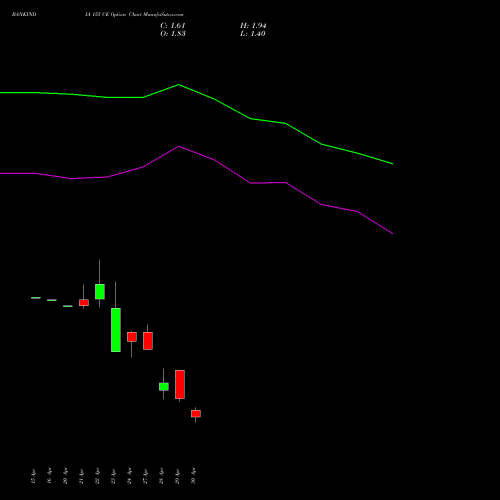
Task: Click the green upper band line peak
Action: 178,85
